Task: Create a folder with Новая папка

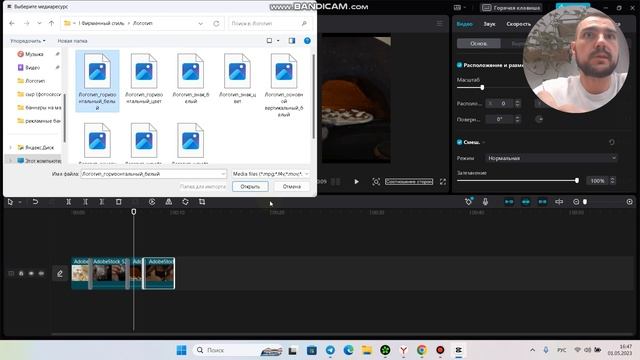Action: pos(72,41)
